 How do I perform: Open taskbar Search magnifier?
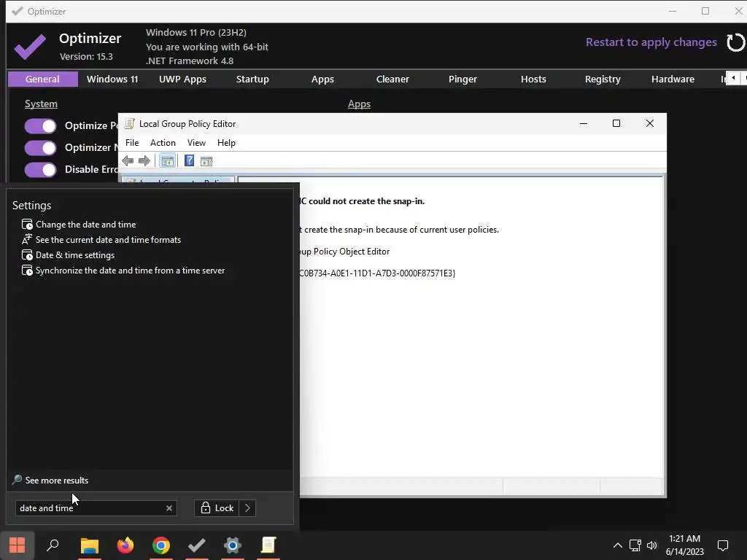(x=53, y=545)
